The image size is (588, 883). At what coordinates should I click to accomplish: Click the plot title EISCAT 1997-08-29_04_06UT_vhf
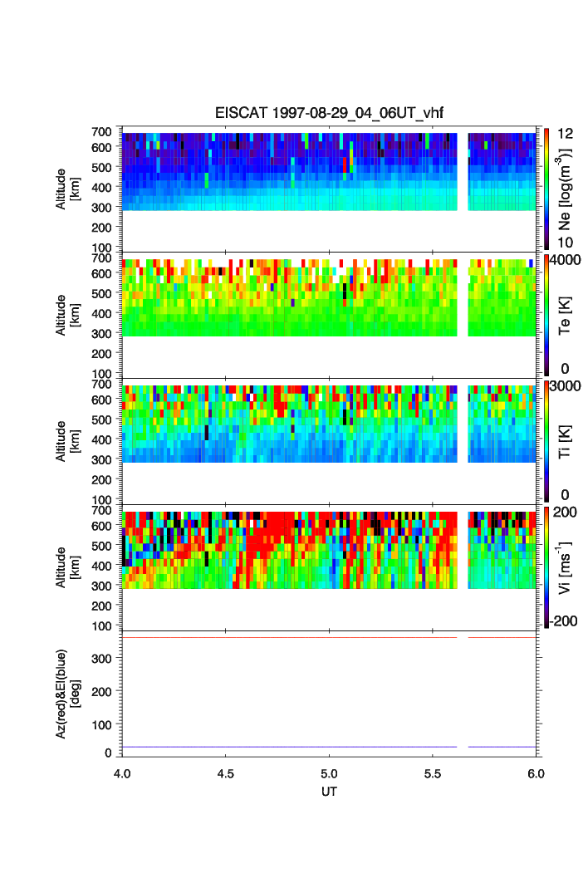[329, 113]
